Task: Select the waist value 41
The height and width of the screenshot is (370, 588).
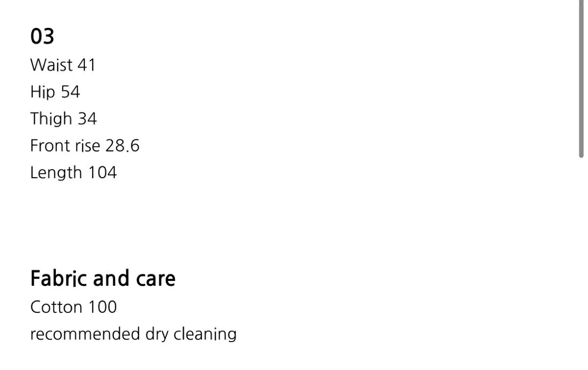Action: pos(86,65)
